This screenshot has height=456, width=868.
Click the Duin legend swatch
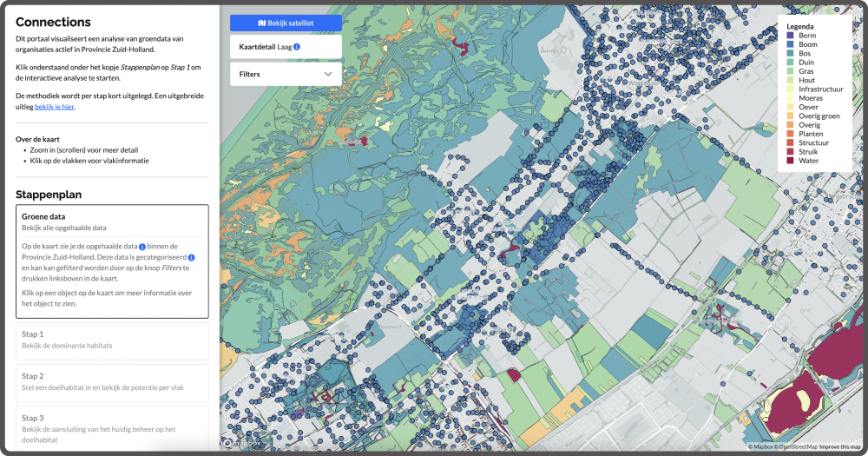pyautogui.click(x=791, y=63)
